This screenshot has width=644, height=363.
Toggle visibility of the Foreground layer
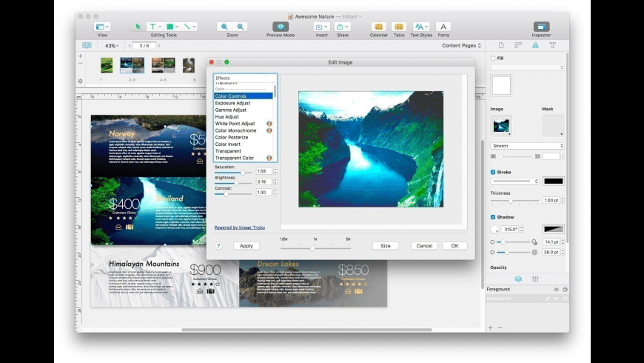(x=556, y=290)
